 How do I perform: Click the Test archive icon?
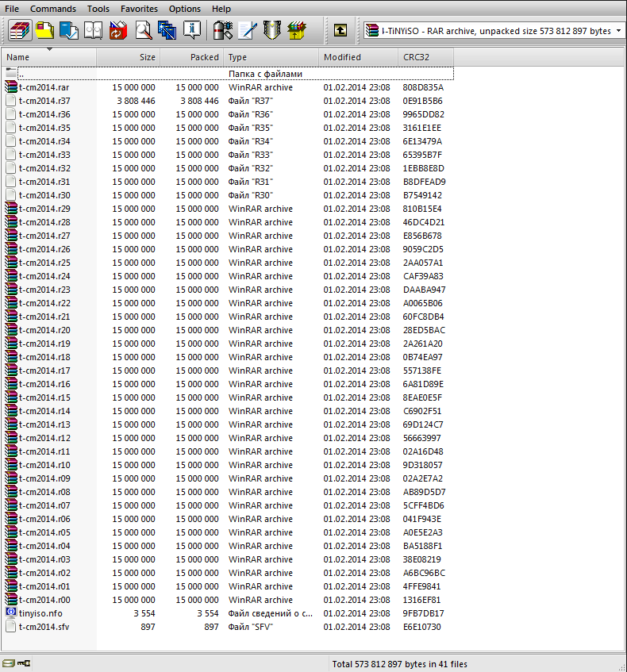click(68, 30)
